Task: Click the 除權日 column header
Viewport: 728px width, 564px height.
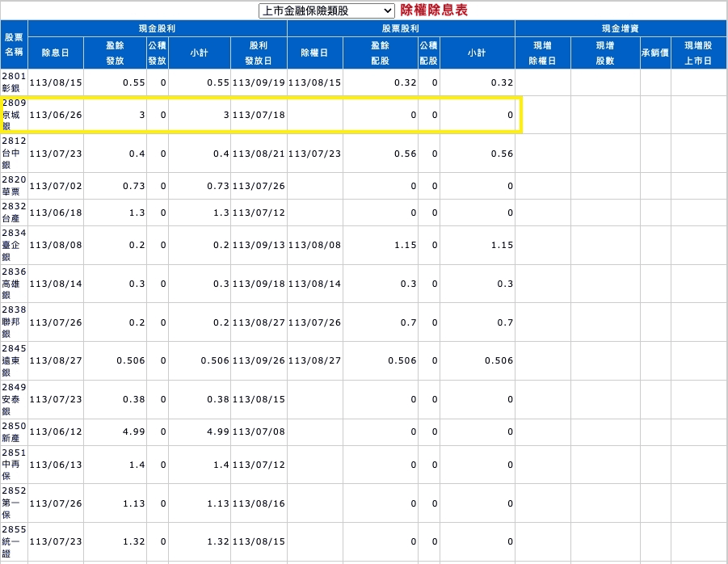Action: 315,53
